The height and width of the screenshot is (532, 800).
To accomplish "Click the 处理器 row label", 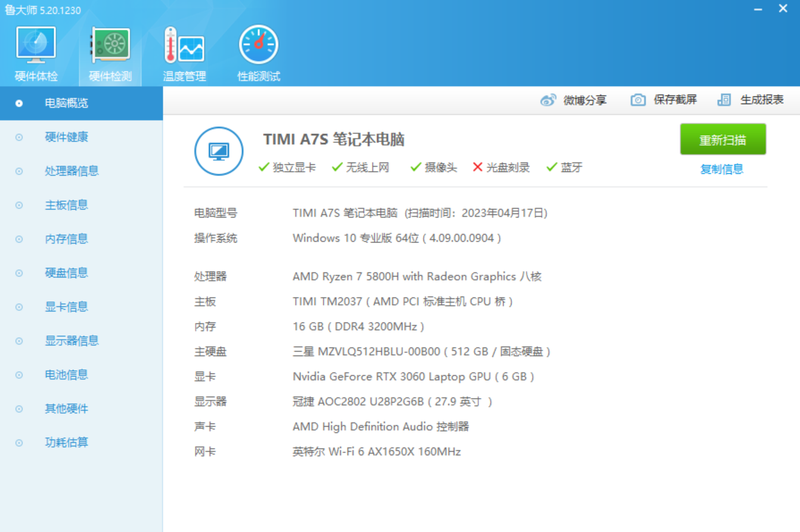I will click(x=210, y=276).
